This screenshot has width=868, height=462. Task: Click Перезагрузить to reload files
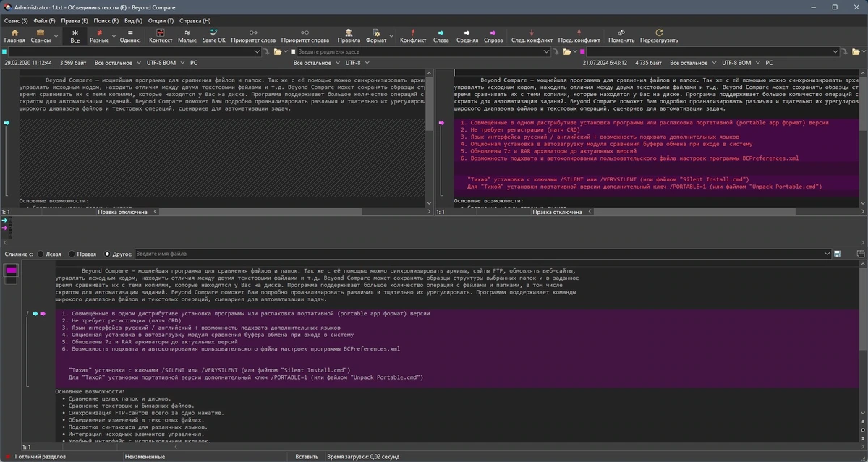[659, 36]
